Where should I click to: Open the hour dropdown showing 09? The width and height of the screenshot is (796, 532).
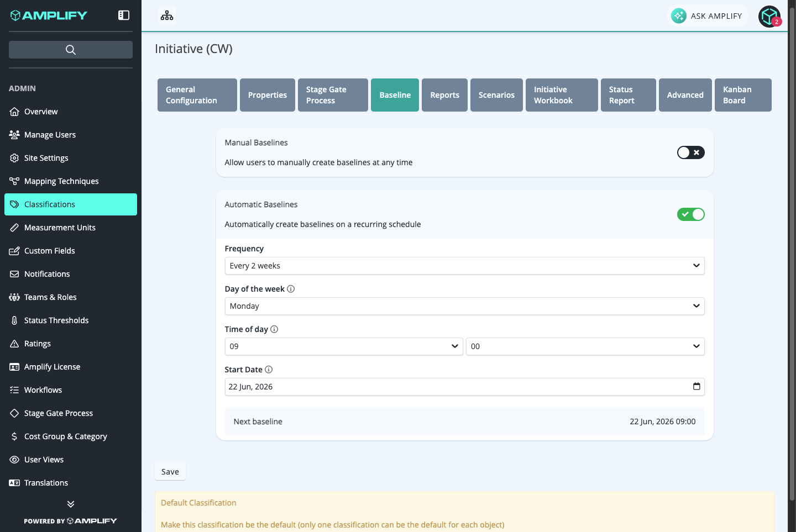[344, 346]
